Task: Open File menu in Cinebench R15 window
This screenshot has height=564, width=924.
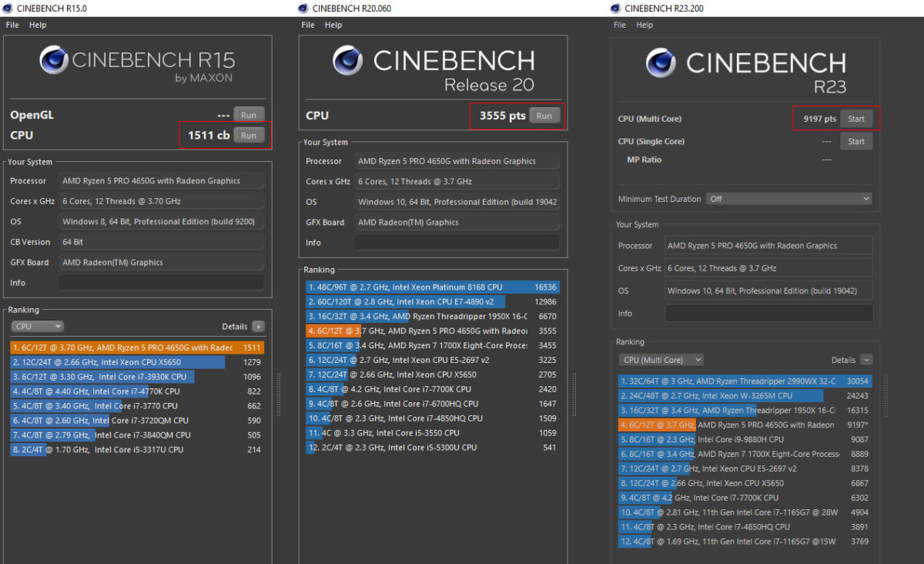Action: [12, 25]
